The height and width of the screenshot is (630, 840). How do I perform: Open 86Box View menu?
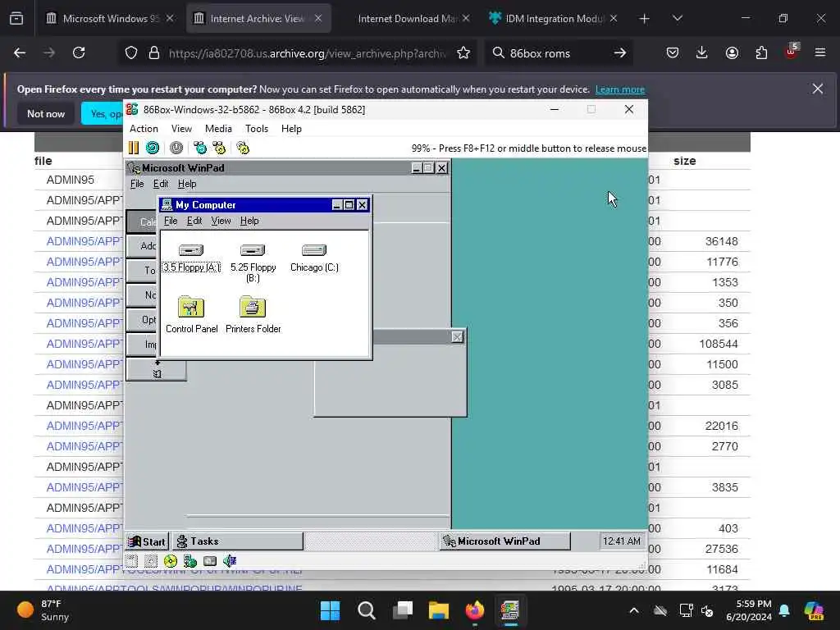181,129
